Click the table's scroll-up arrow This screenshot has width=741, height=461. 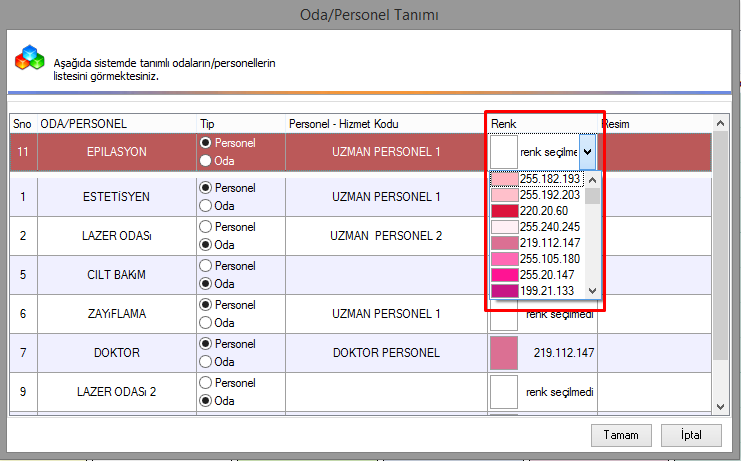720,123
